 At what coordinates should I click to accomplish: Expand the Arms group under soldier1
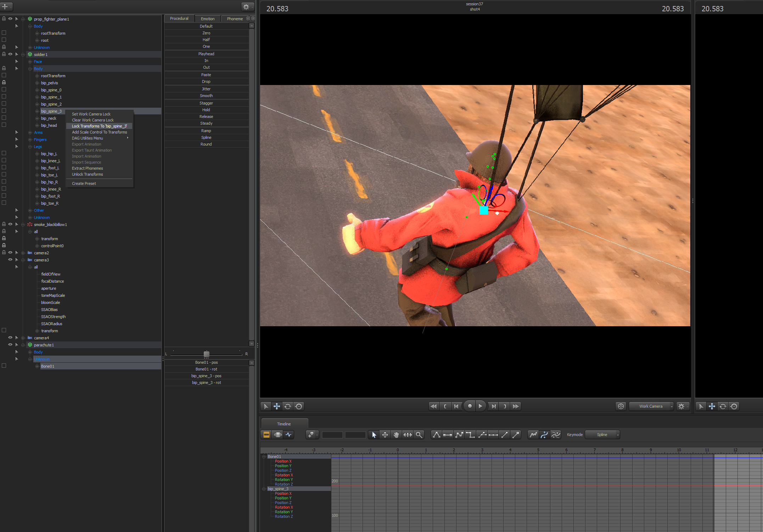coord(30,132)
